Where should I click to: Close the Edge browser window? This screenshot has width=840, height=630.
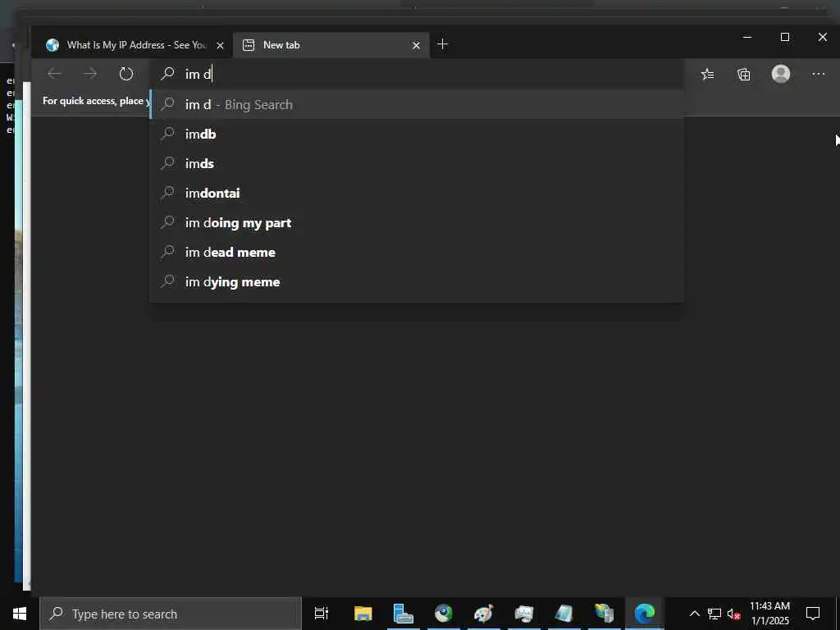[x=822, y=37]
